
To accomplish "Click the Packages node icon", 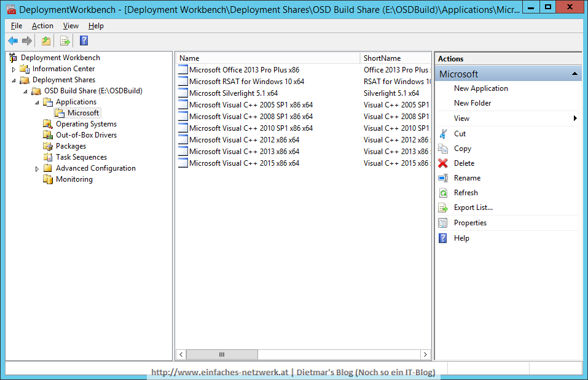I will click(48, 146).
